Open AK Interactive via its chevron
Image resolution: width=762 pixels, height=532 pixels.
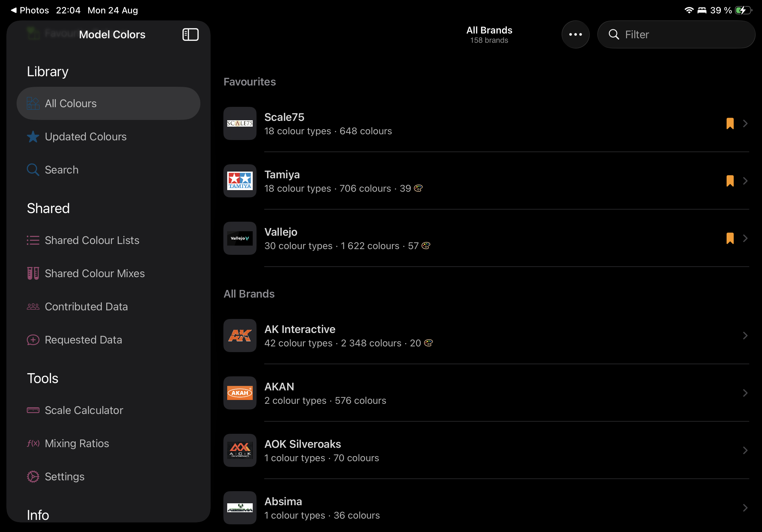[745, 336]
